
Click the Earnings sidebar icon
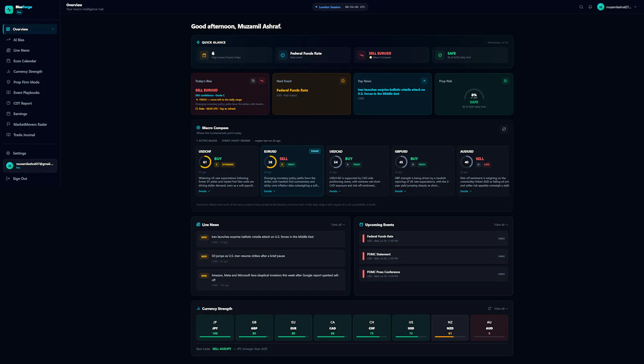pos(8,114)
